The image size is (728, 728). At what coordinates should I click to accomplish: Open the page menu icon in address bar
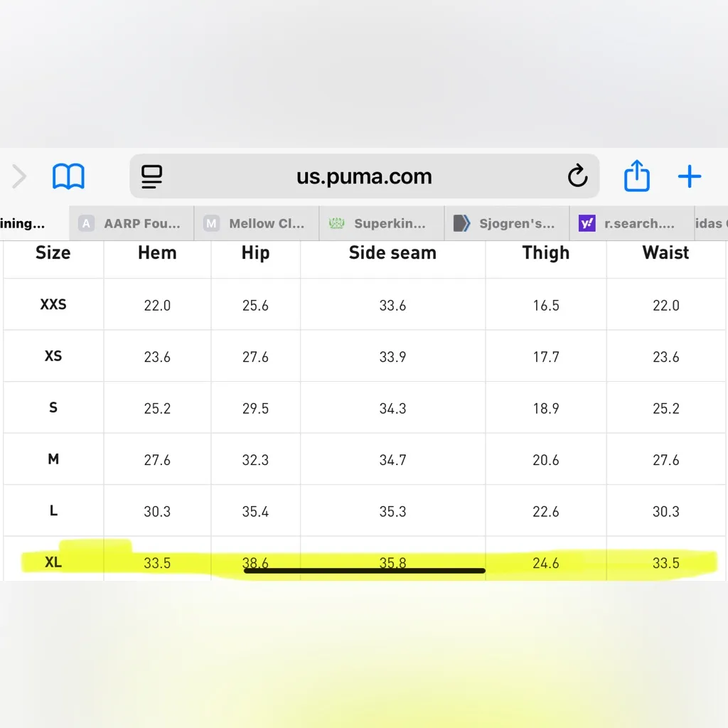(152, 176)
